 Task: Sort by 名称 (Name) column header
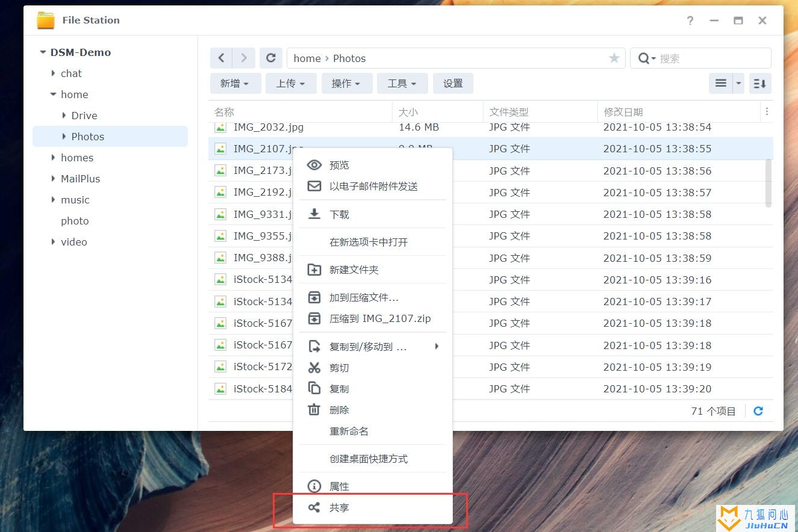pyautogui.click(x=301, y=112)
